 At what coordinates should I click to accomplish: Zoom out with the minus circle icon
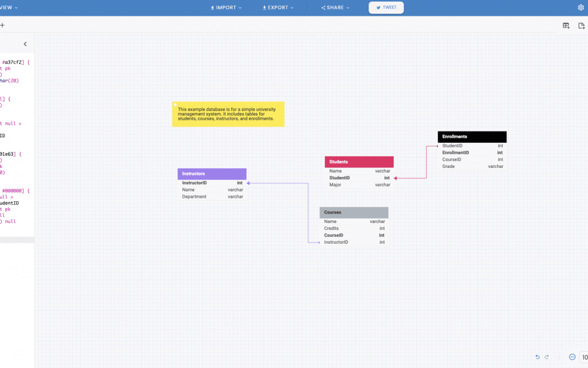click(572, 357)
